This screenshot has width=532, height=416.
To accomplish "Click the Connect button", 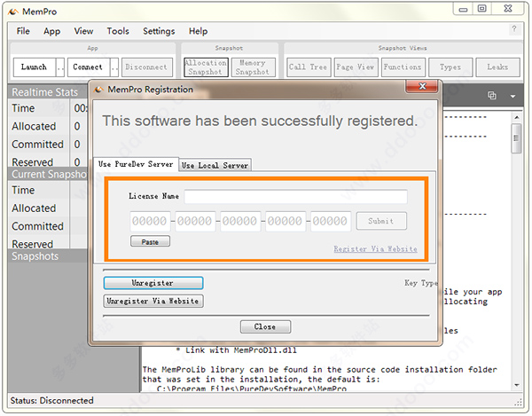I will pos(88,67).
